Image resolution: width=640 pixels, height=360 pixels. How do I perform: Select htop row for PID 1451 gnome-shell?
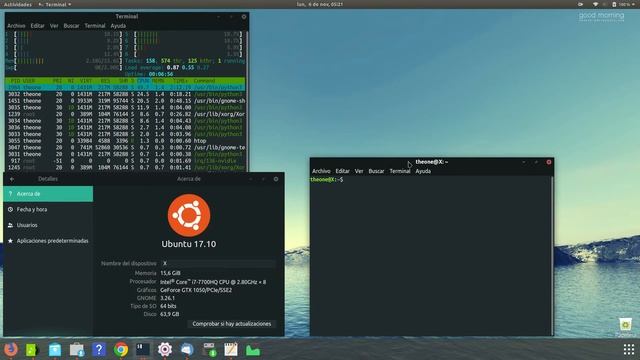125,101
